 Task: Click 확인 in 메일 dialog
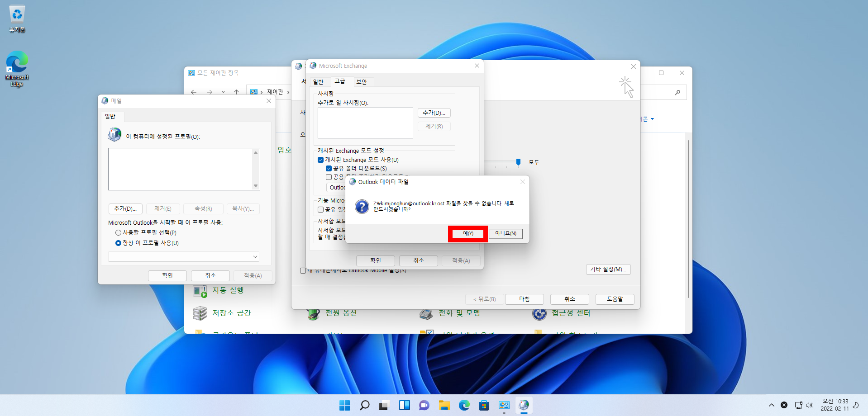click(167, 276)
